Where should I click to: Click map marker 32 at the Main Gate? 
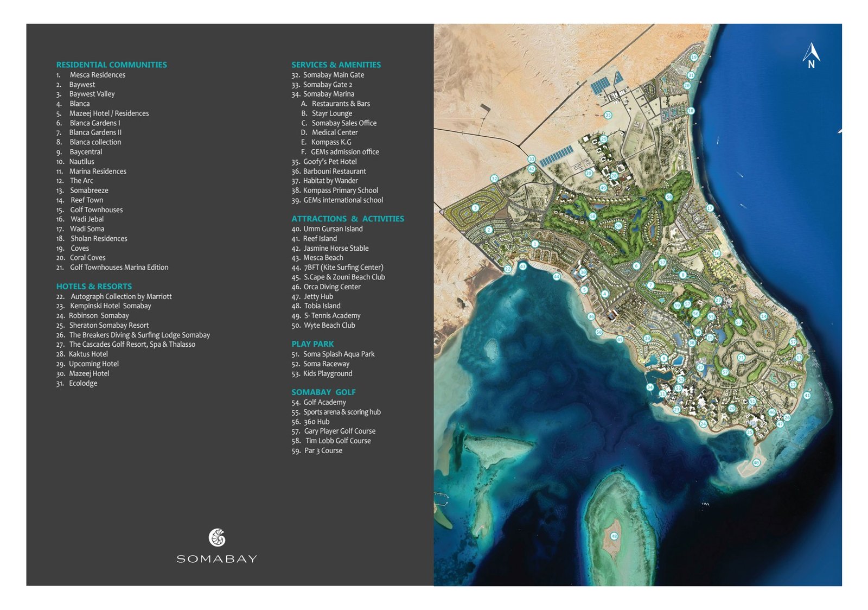point(494,179)
